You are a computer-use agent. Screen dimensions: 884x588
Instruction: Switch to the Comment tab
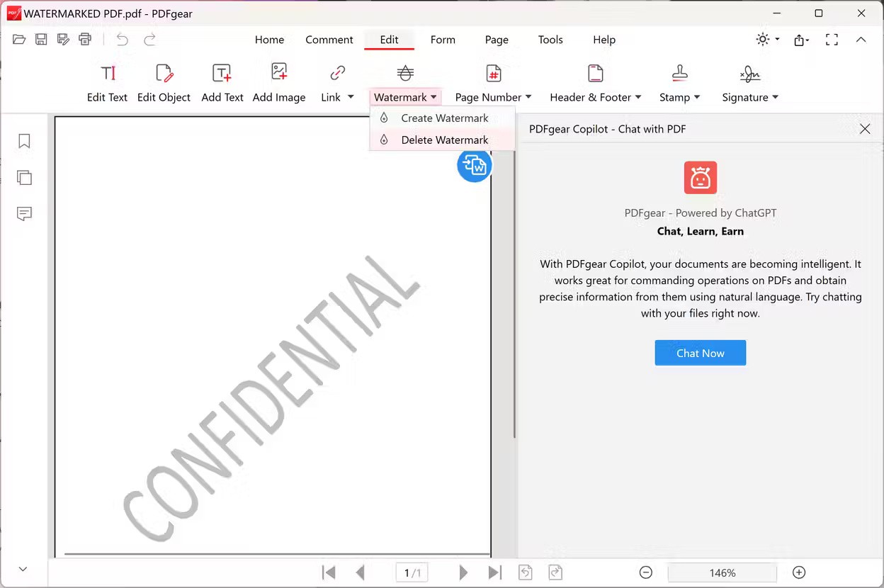point(329,40)
